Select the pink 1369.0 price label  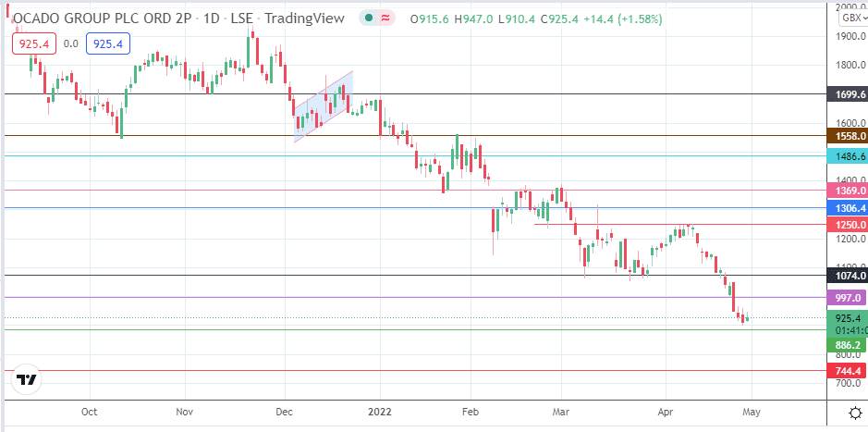click(x=847, y=191)
